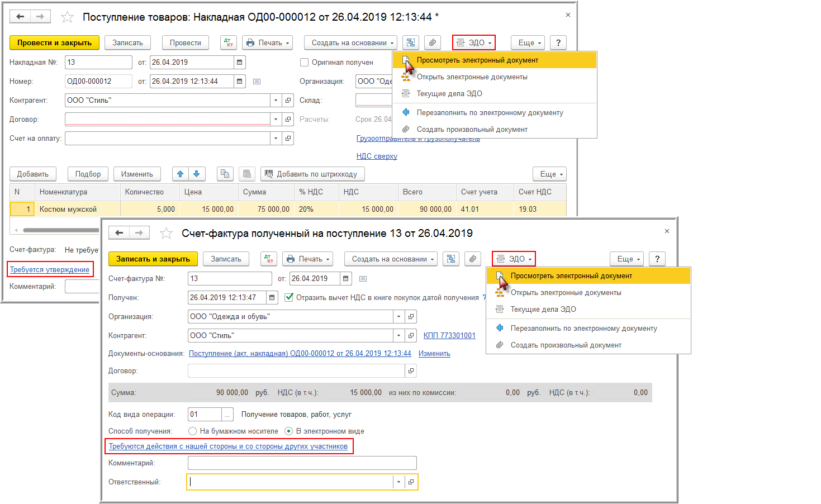Open structure of subordination in Счет-фактура toolbar
This screenshot has height=504, width=821.
tap(451, 259)
